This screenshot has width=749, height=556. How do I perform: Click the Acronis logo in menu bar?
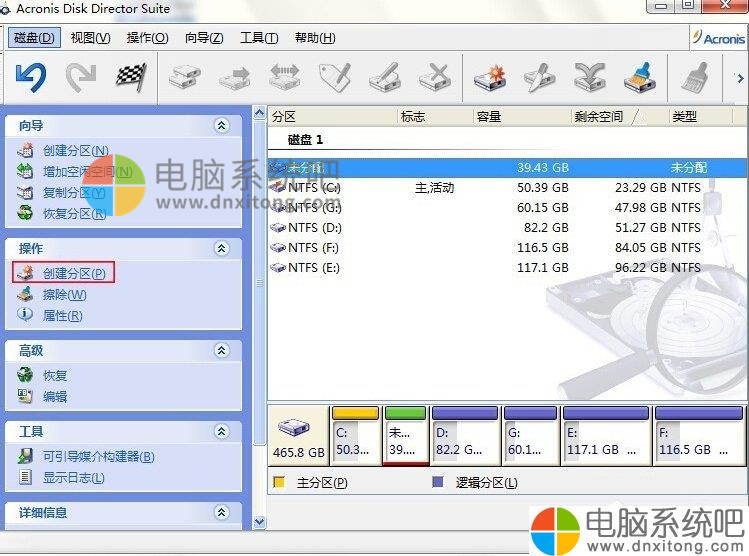[x=719, y=38]
